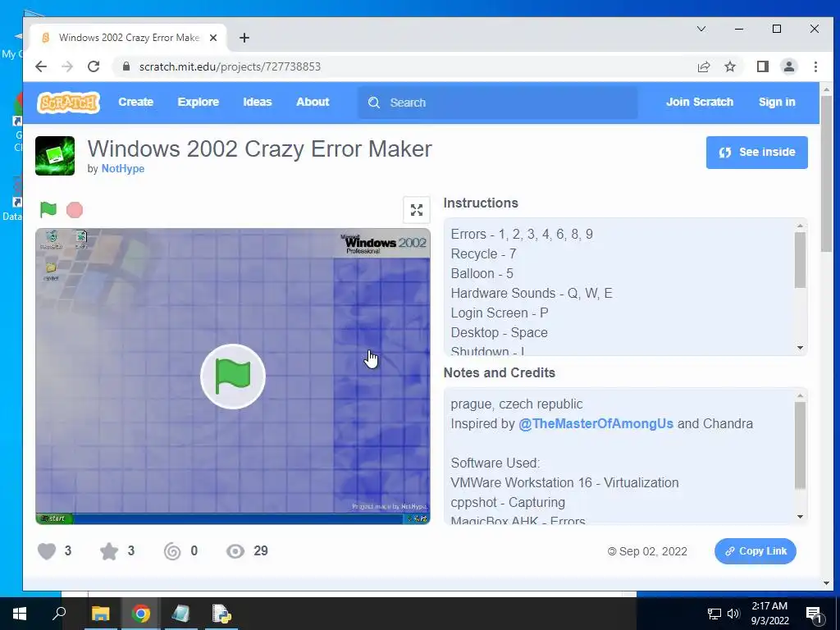Bookmark this page with star icon
The image size is (840, 630).
click(x=729, y=66)
